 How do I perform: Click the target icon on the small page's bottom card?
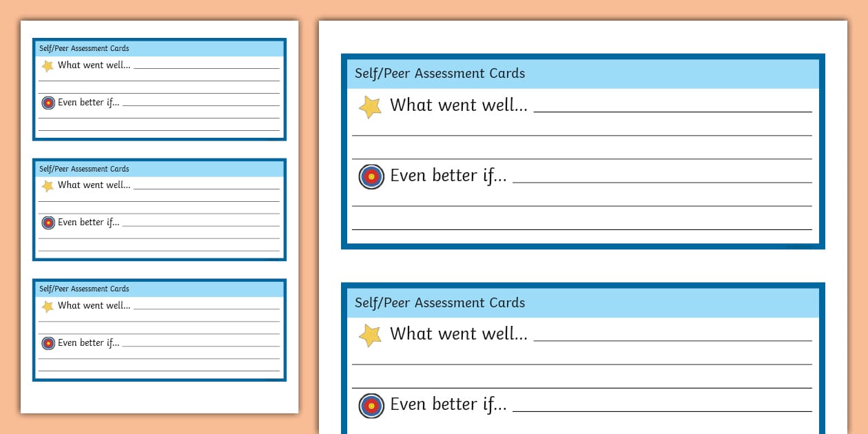(x=48, y=343)
